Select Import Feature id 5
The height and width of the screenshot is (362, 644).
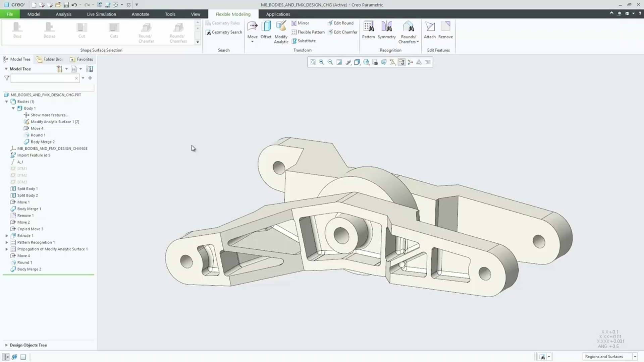pyautogui.click(x=34, y=155)
